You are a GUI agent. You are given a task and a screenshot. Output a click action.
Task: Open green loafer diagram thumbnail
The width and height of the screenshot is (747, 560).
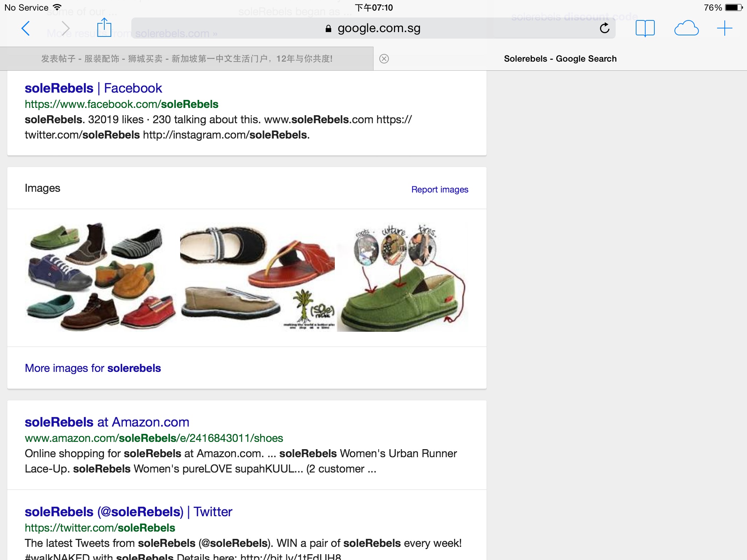pos(403,277)
